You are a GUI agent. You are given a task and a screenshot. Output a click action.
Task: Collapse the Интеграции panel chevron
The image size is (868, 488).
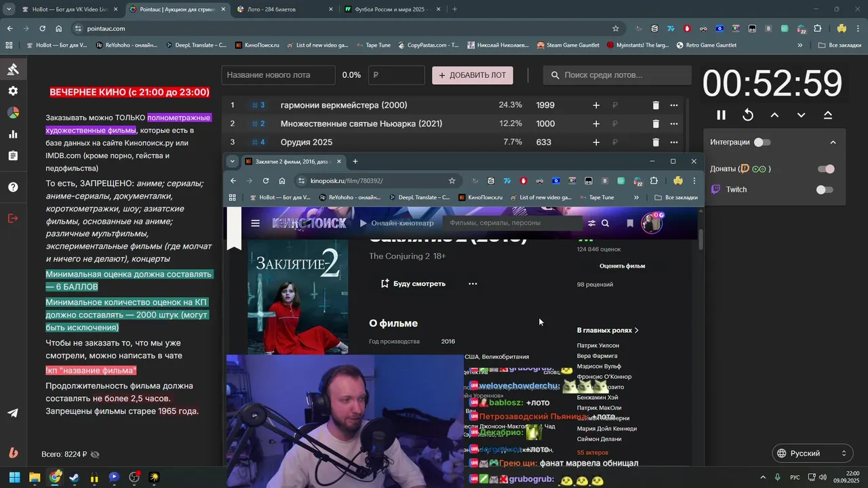point(833,142)
